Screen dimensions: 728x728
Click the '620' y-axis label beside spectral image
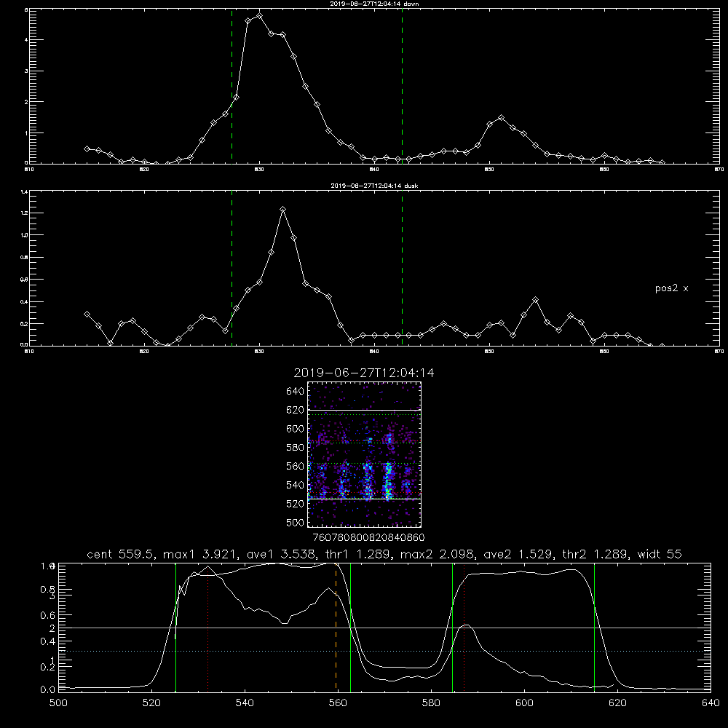296,410
